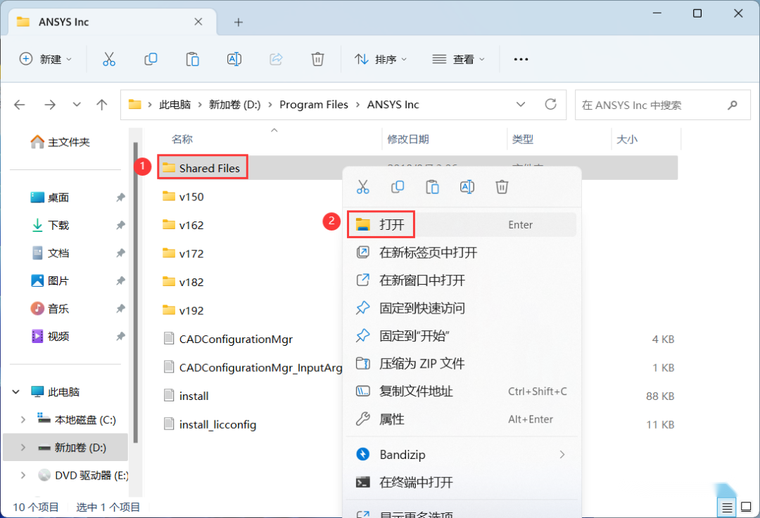Viewport: 760px width, 518px height.
Task: Expand DVD 驱动器 (E:) in the sidebar
Action: [23, 475]
